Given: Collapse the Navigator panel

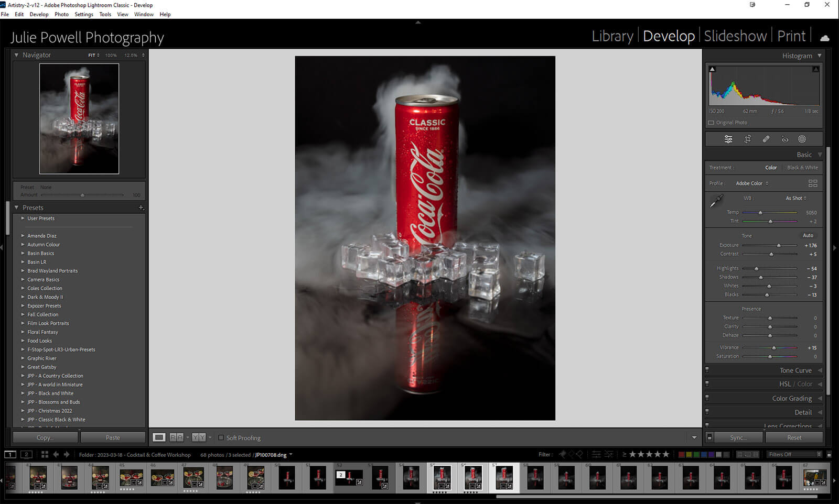Looking at the screenshot, I should click(16, 55).
